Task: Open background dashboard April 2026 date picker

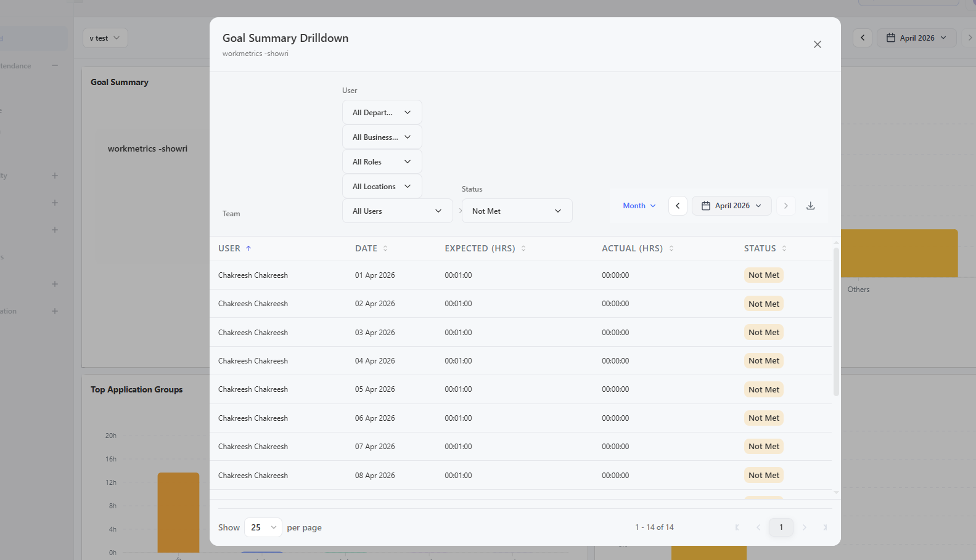Action: [x=916, y=38]
